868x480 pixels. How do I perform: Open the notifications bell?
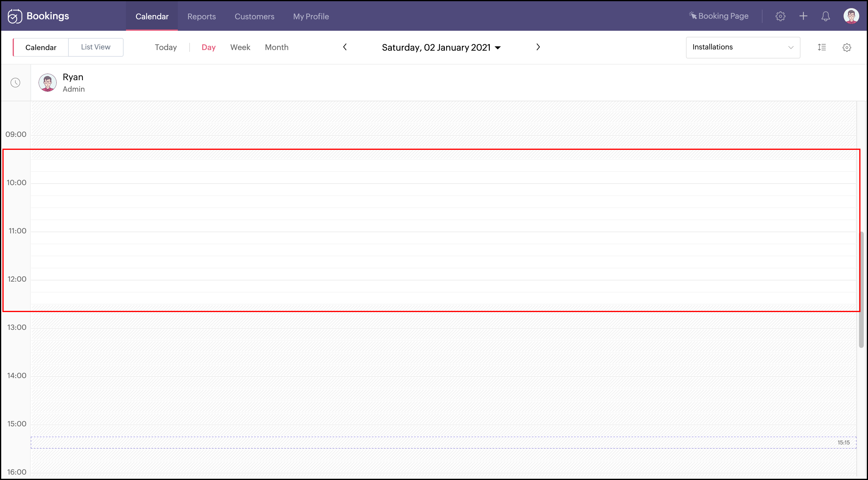pyautogui.click(x=825, y=16)
